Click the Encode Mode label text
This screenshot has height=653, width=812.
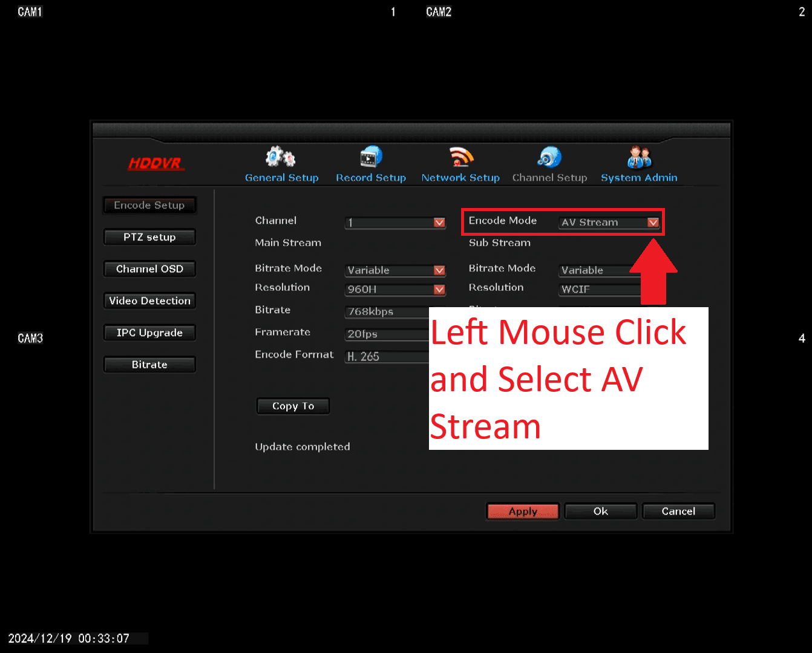click(503, 221)
